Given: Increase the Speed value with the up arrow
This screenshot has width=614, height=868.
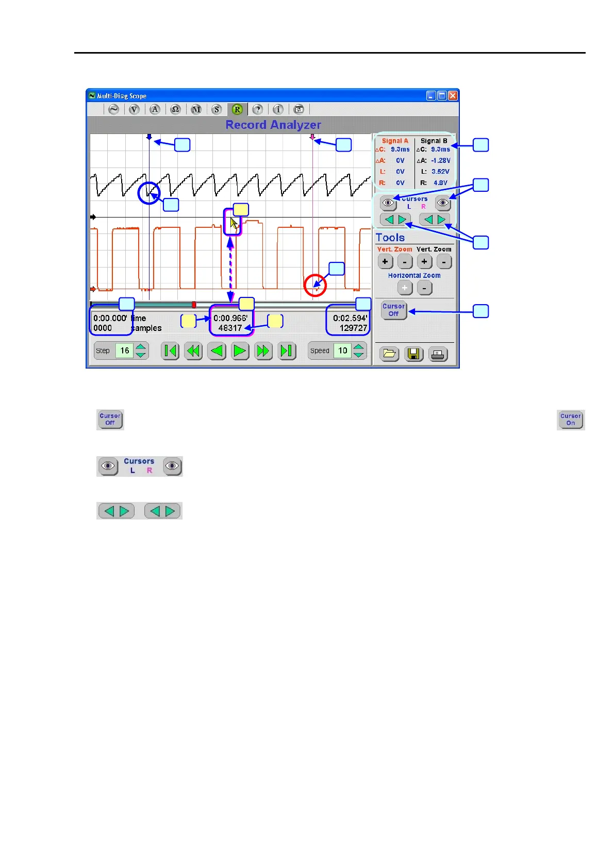Looking at the screenshot, I should tap(359, 346).
